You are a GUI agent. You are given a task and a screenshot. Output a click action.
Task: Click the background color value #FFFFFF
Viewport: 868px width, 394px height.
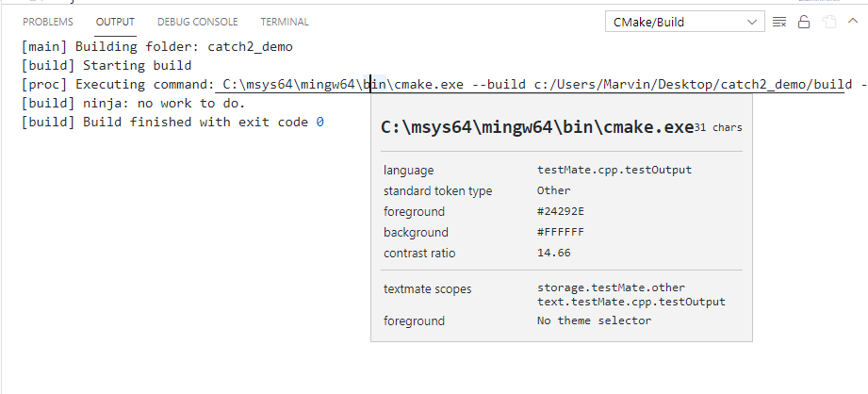pyautogui.click(x=561, y=232)
